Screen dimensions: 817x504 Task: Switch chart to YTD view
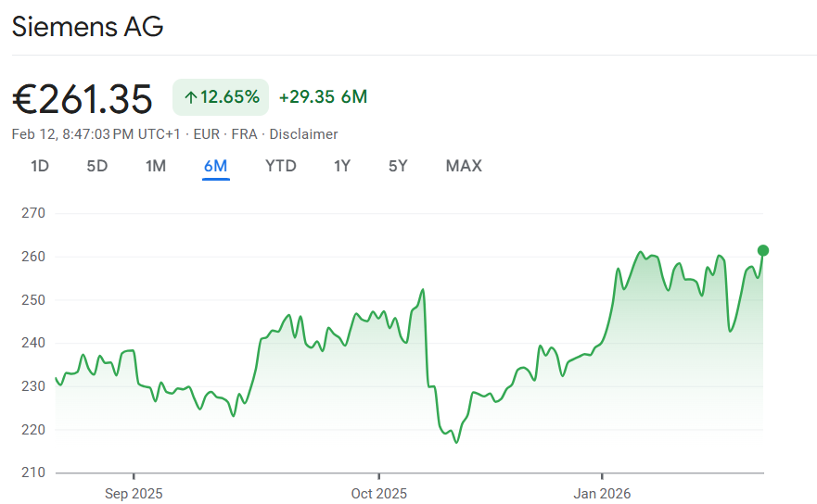coord(281,167)
